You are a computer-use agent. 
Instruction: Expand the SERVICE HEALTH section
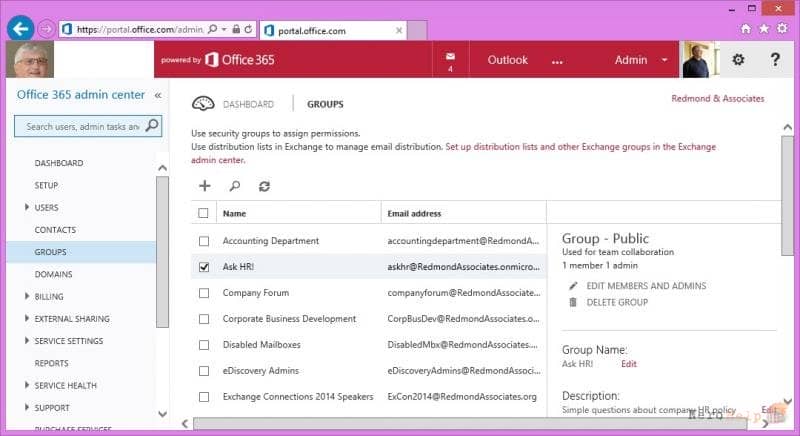[x=27, y=385]
